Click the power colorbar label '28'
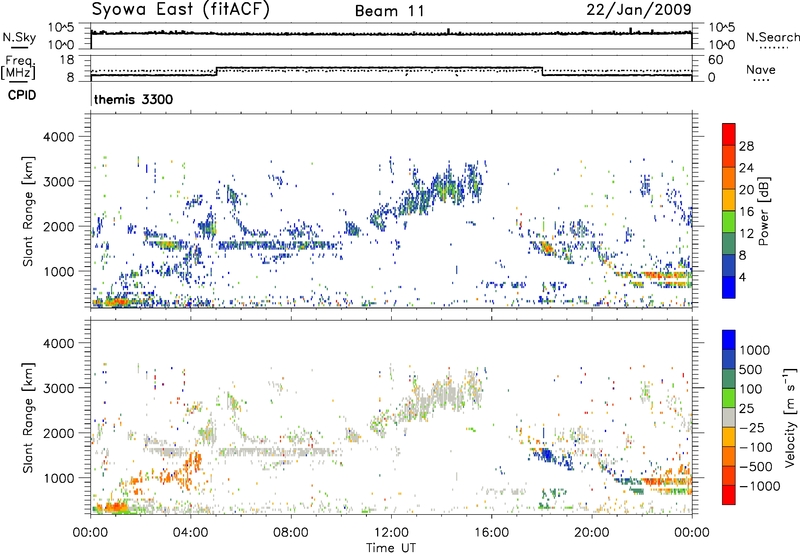Image resolution: width=800 pixels, height=554 pixels. [x=746, y=146]
